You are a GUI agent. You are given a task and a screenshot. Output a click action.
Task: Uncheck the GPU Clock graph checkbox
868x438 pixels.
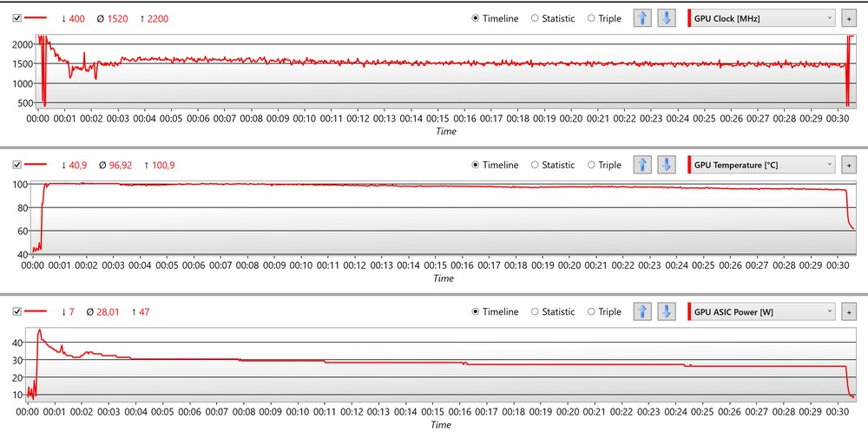pyautogui.click(x=16, y=18)
